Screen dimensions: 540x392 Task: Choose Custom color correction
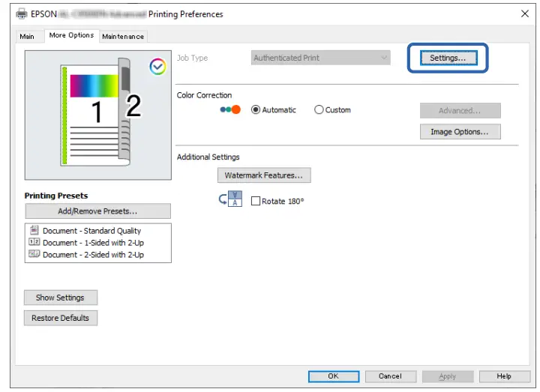[x=333, y=109]
